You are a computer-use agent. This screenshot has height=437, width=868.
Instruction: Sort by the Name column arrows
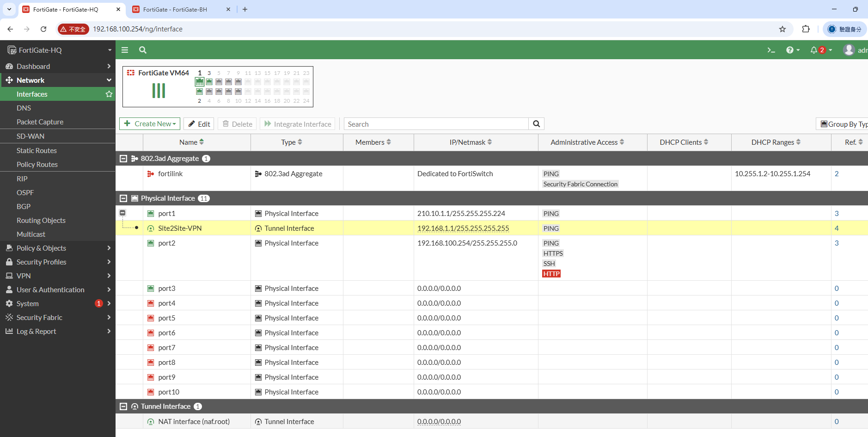[202, 142]
